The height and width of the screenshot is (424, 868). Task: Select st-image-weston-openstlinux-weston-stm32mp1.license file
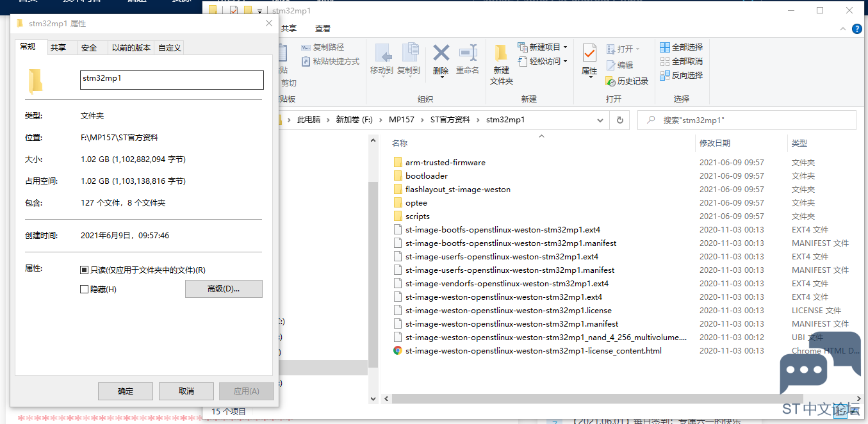508,311
